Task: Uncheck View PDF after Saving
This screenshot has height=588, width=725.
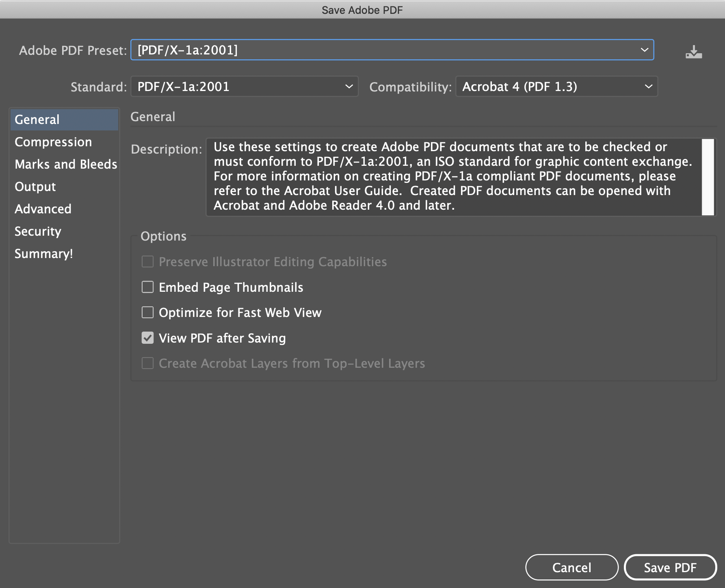Action: click(x=147, y=338)
